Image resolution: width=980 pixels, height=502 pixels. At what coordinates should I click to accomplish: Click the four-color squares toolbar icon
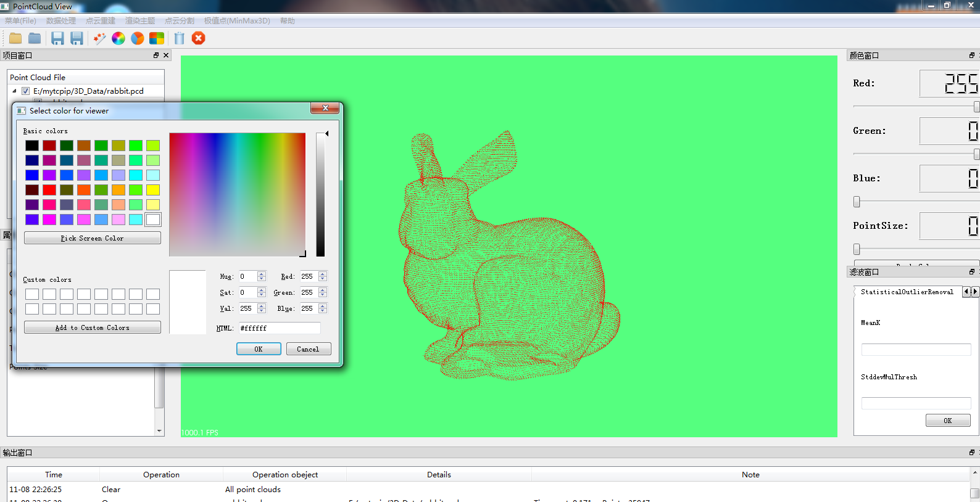[x=157, y=38]
